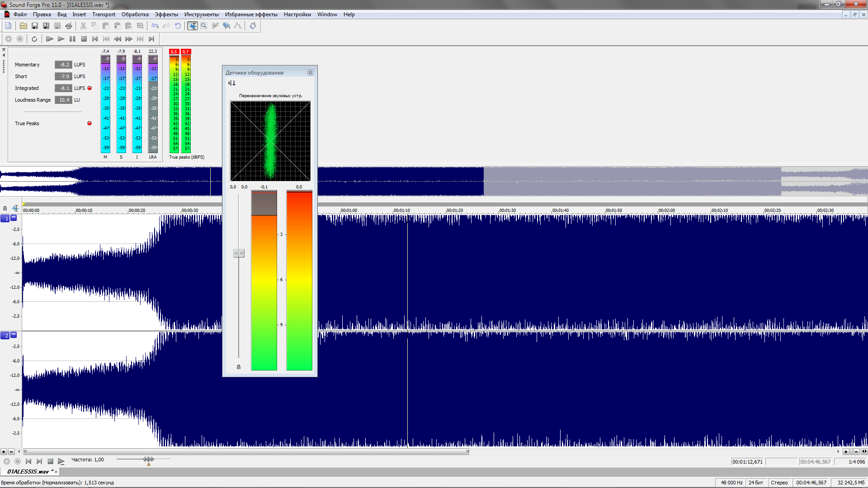Click Play All in transport toolbar

50,39
